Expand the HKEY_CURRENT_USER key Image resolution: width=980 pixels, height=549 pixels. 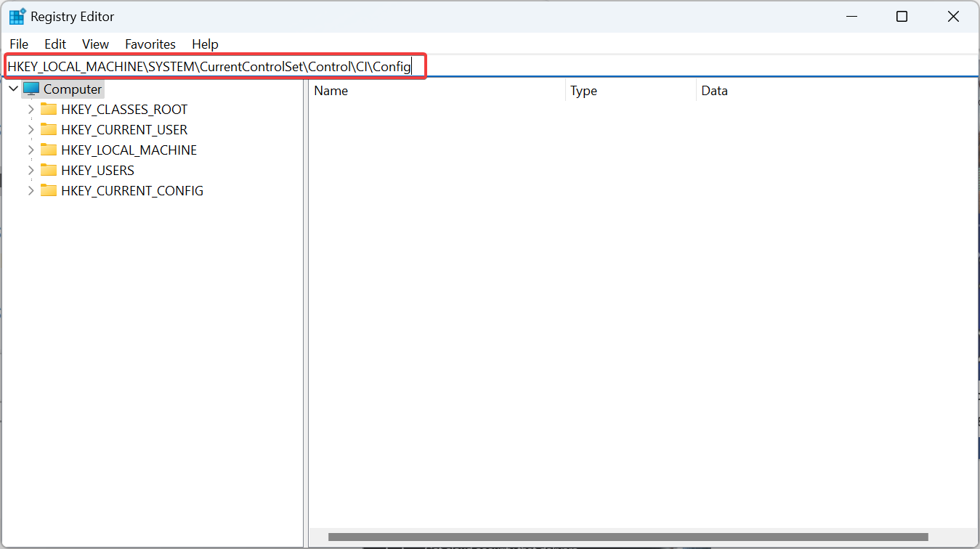31,130
